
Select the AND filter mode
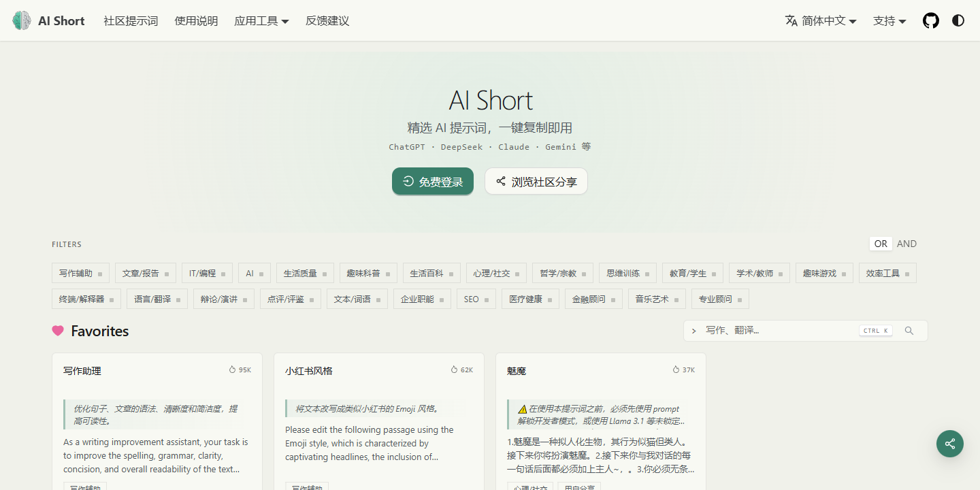(x=906, y=244)
